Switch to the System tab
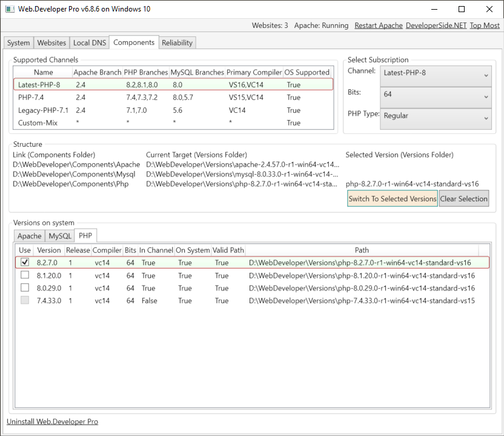Viewport: 504px width, 436px height. (x=18, y=43)
